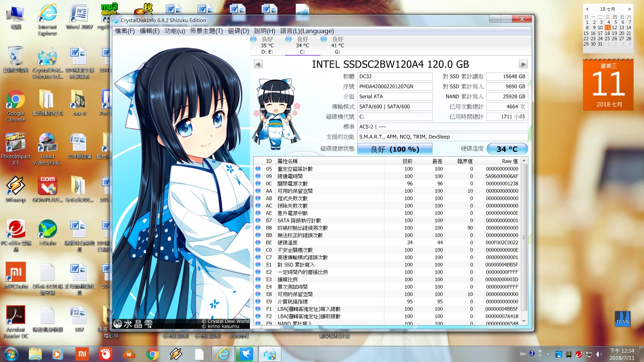Open the 電腦 desktop icon

[15, 17]
